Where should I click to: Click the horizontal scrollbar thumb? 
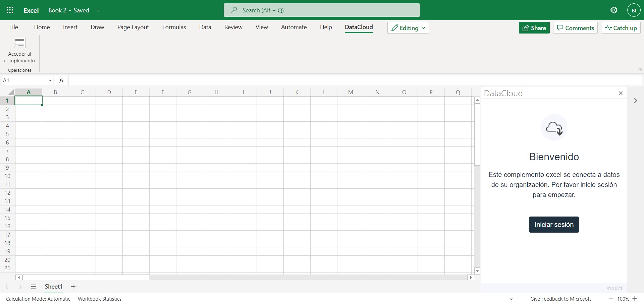coord(86,278)
